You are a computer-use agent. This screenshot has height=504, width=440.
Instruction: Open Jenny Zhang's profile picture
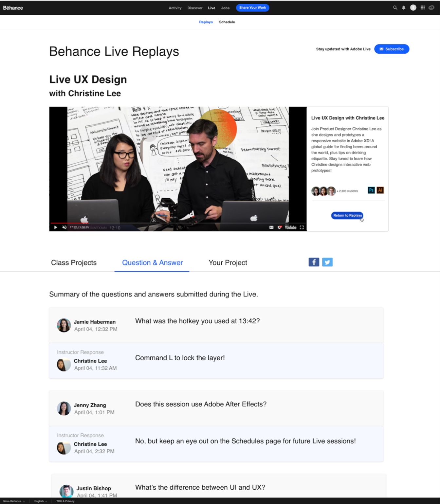click(x=64, y=408)
